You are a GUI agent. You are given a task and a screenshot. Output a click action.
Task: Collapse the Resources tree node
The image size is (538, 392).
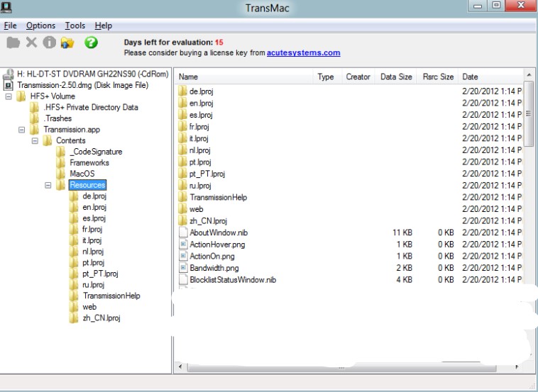coord(48,186)
